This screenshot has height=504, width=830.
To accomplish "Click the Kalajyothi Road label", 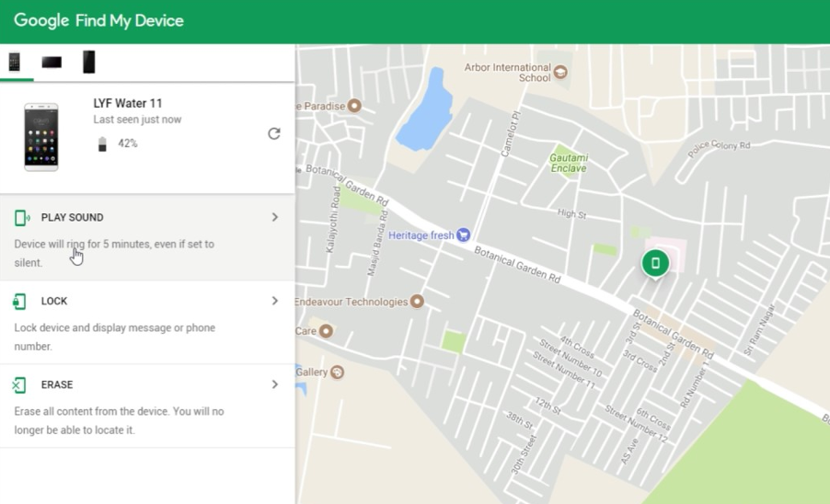I will coord(333,219).
